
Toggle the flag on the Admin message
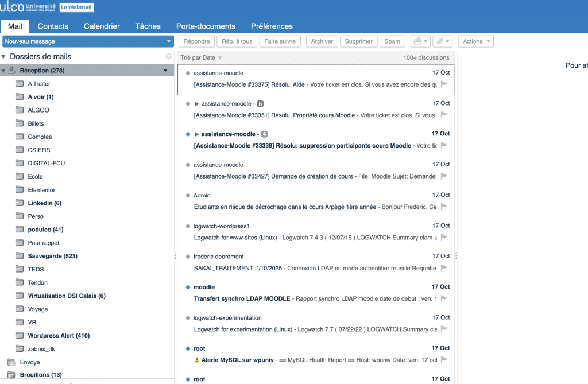pyautogui.click(x=444, y=207)
